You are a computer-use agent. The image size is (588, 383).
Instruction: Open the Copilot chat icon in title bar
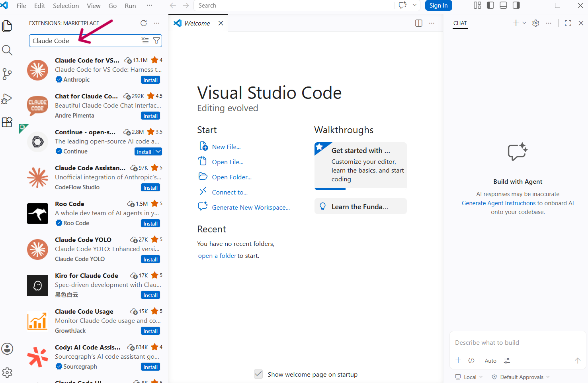(403, 5)
